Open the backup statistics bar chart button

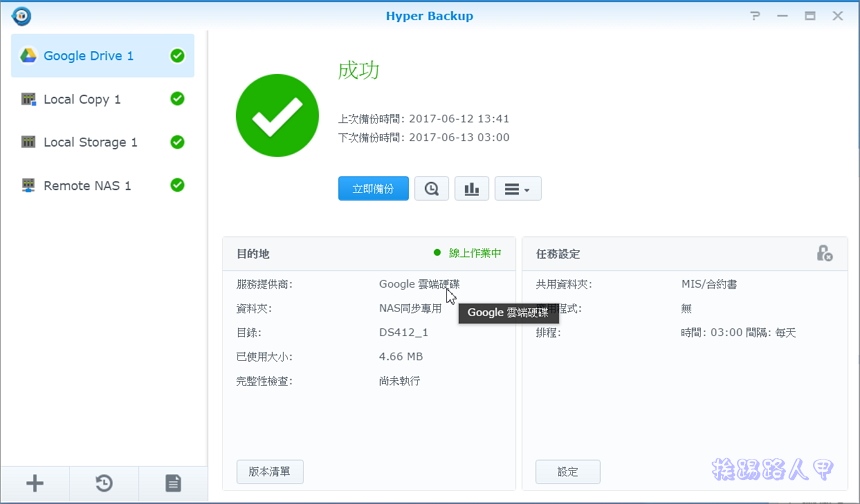point(472,189)
